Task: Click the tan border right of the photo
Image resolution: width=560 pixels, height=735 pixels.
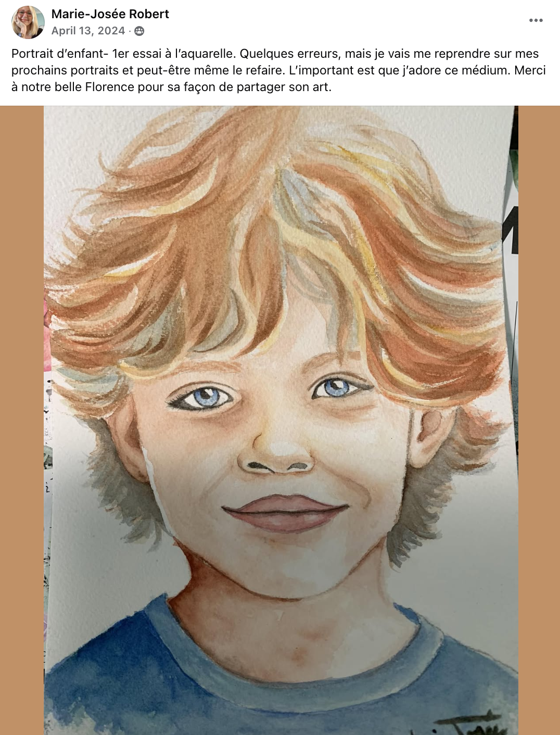Action: (x=539, y=421)
